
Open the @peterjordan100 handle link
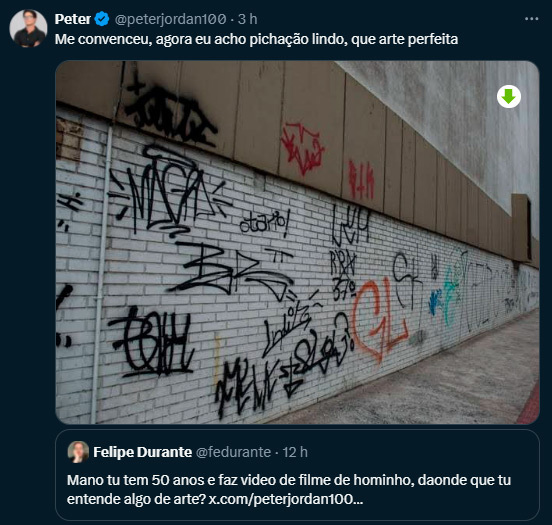click(x=170, y=19)
